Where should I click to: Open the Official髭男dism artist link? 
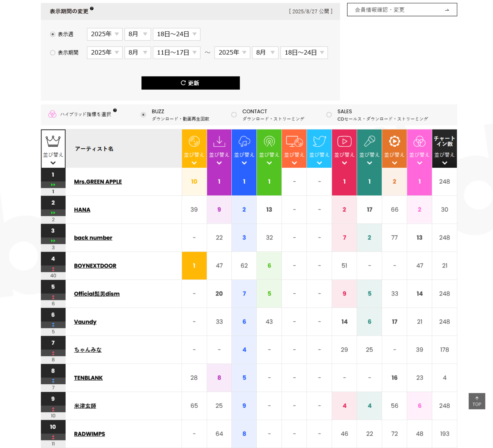click(x=97, y=293)
